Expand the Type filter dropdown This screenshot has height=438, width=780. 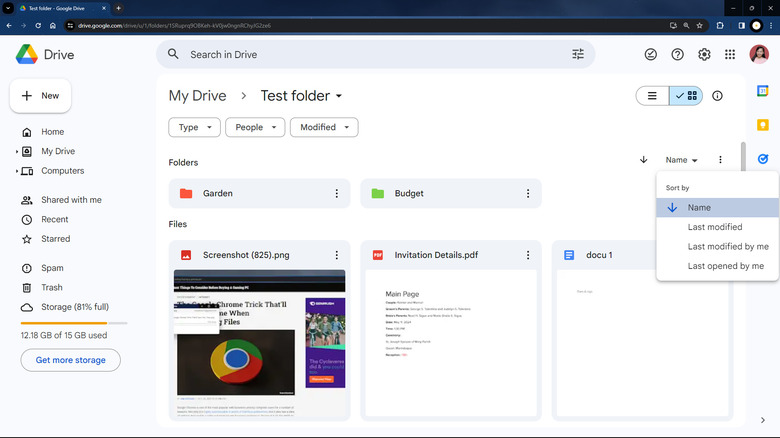195,128
